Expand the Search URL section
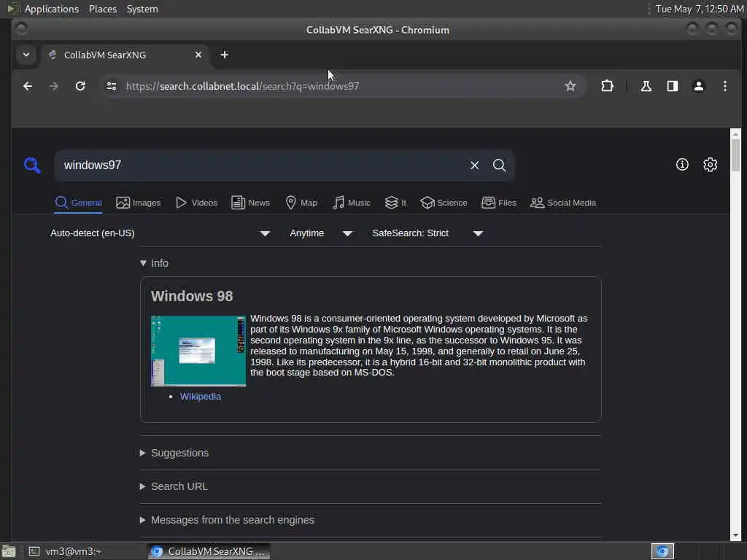The height and width of the screenshot is (560, 747). [174, 486]
